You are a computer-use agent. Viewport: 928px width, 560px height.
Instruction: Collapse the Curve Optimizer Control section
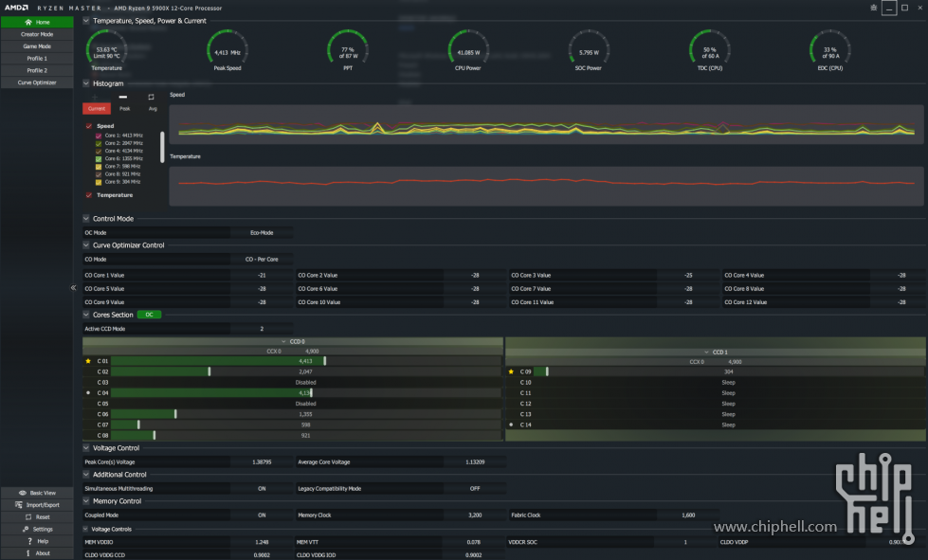coord(86,244)
